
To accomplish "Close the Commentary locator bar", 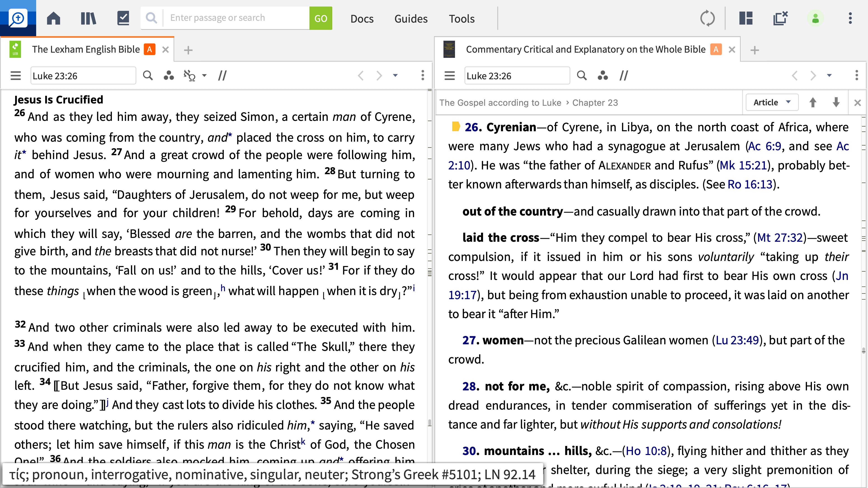I will click(858, 103).
